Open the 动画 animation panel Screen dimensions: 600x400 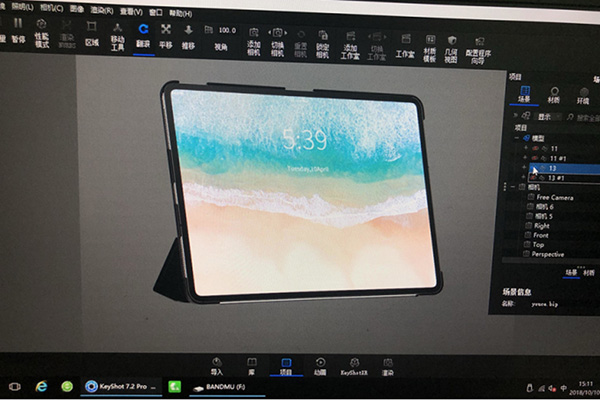click(x=320, y=367)
